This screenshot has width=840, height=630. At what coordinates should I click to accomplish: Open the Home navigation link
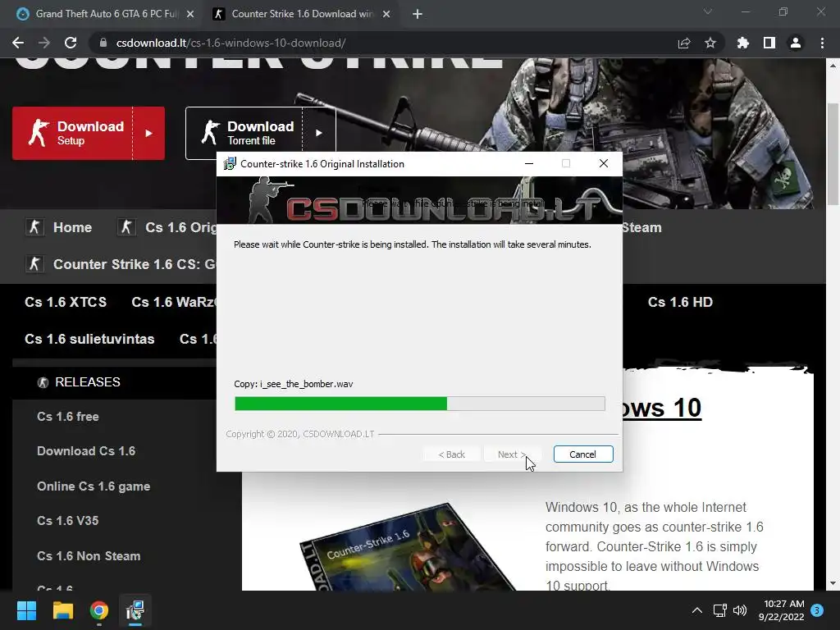[72, 227]
